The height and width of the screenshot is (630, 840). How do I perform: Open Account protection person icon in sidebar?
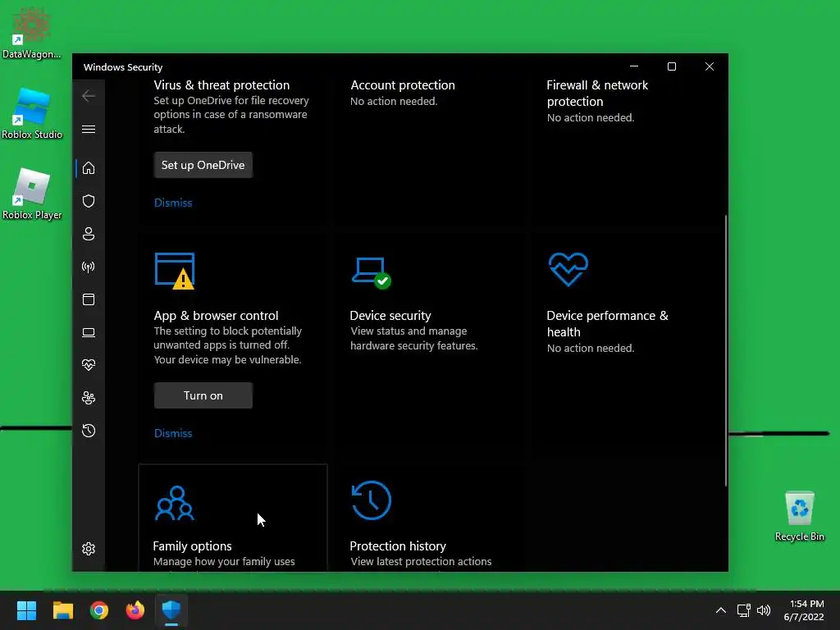point(89,234)
